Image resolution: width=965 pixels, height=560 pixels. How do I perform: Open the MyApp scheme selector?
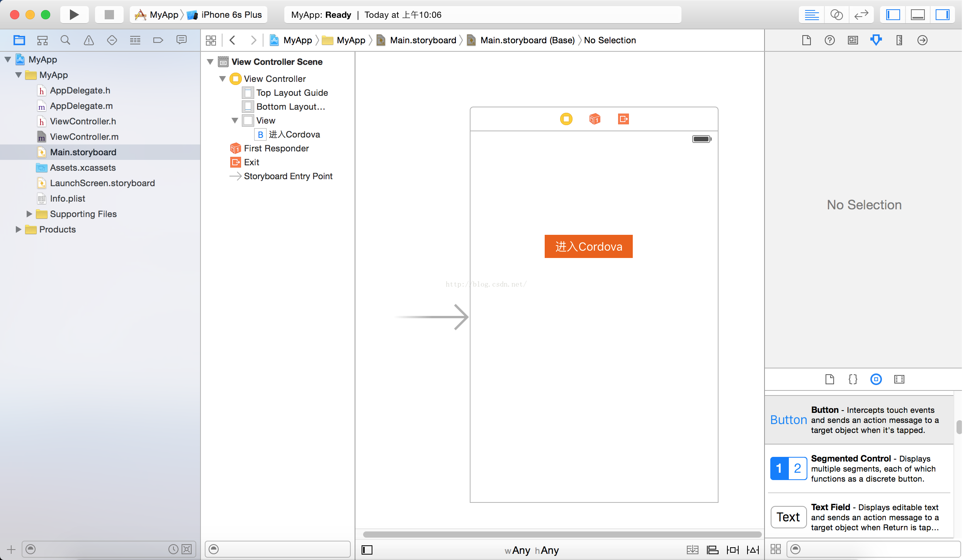(x=156, y=15)
